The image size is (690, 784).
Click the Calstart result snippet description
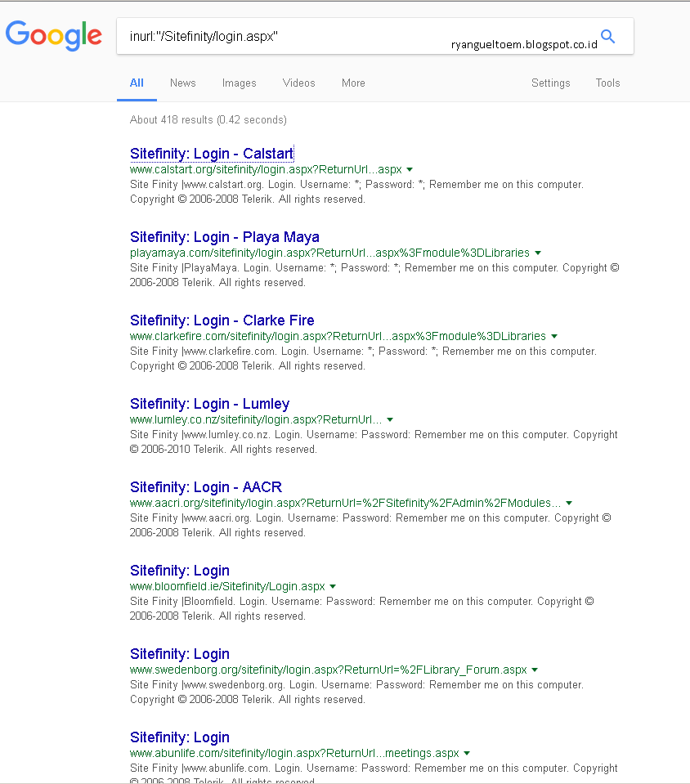pyautogui.click(x=356, y=192)
